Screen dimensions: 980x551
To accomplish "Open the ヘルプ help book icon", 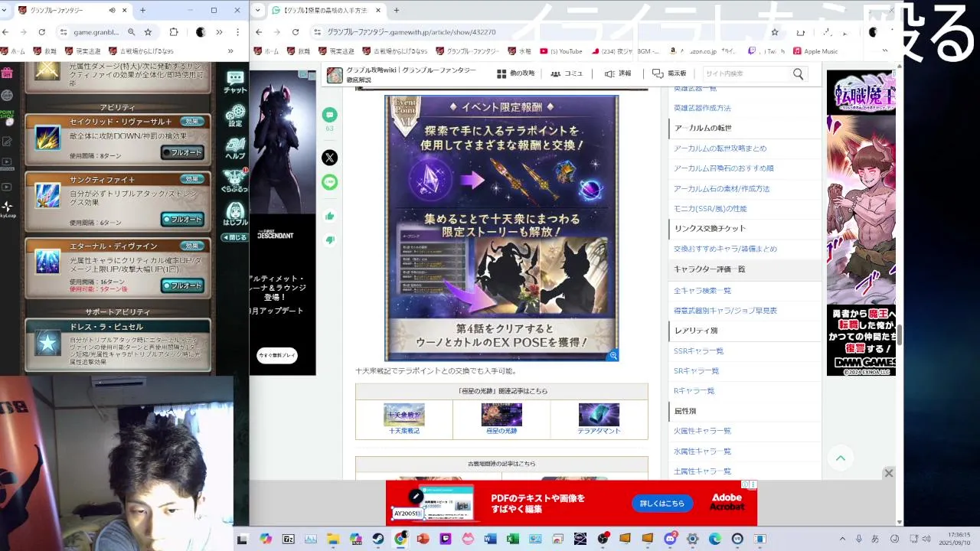I will pos(236,148).
